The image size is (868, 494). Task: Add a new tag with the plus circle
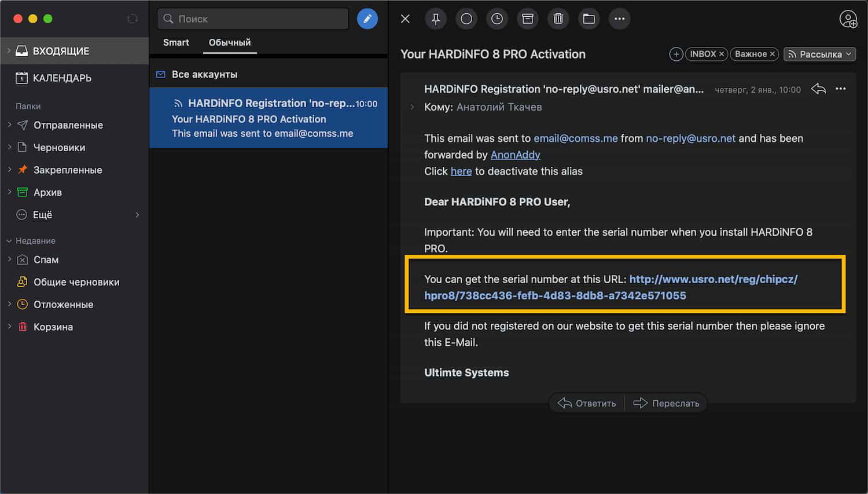[x=676, y=54]
